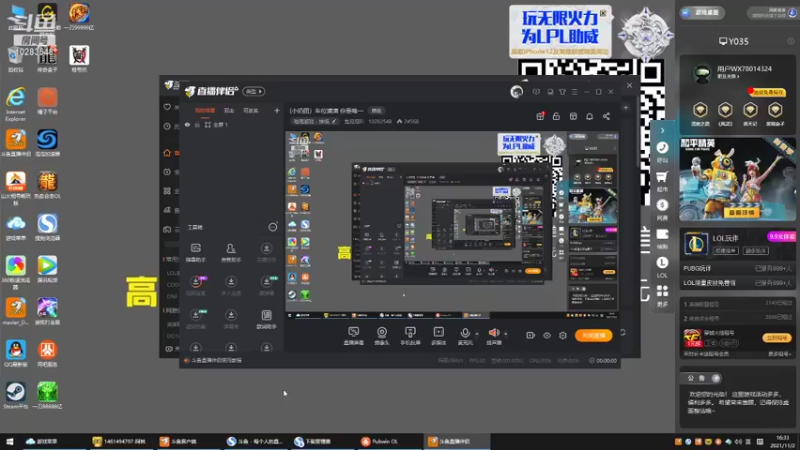Click the info icon next to Y035

(790, 41)
